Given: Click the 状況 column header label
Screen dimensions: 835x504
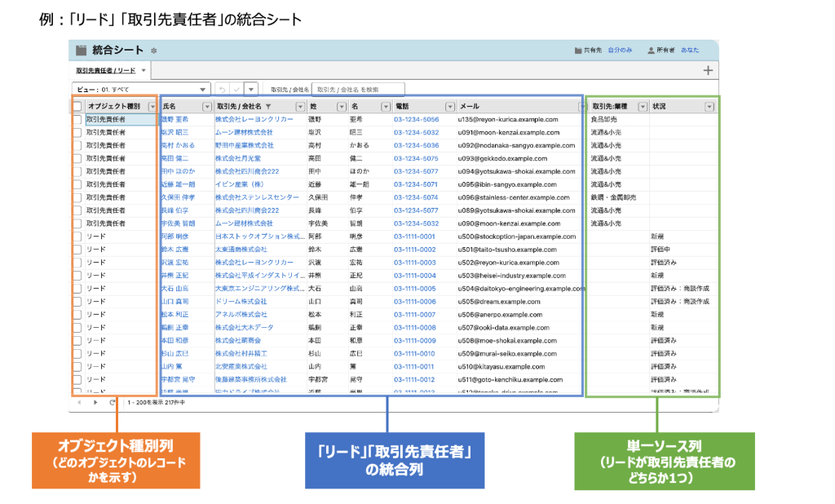Looking at the screenshot, I should tap(659, 107).
